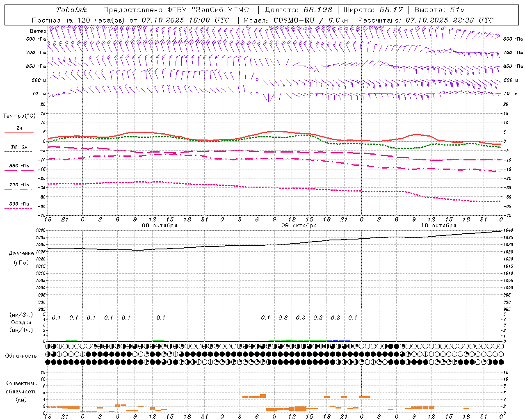Click the 'Облачность' cloud cover label
The height and width of the screenshot is (420, 525).
click(x=21, y=356)
